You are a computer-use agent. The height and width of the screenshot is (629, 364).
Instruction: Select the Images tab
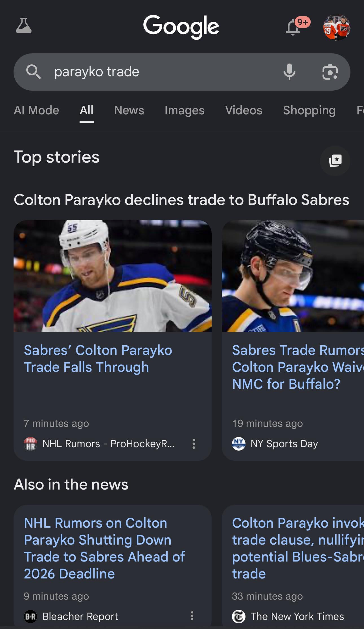(184, 110)
